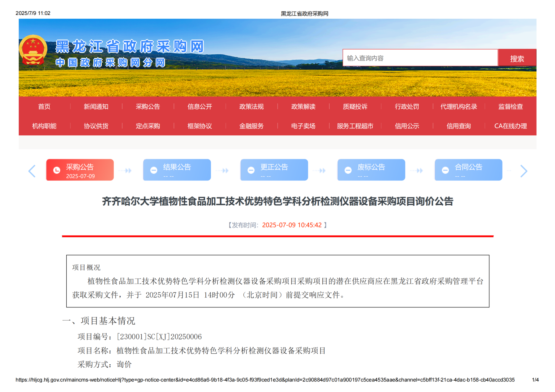The width and height of the screenshot is (555, 392).
Task: Open 服务工程超市 navigation link
Action: coord(355,126)
